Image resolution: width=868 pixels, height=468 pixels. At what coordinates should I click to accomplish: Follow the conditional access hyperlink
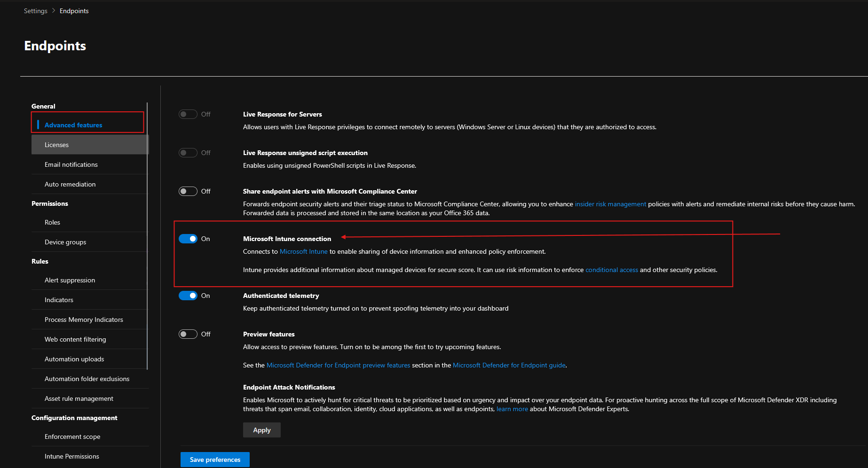611,270
